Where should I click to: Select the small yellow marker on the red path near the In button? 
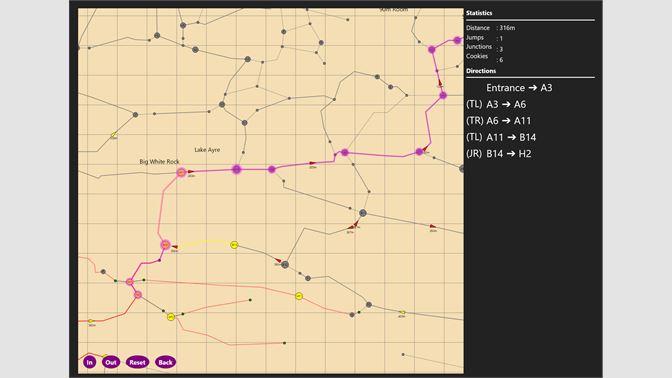coord(90,321)
